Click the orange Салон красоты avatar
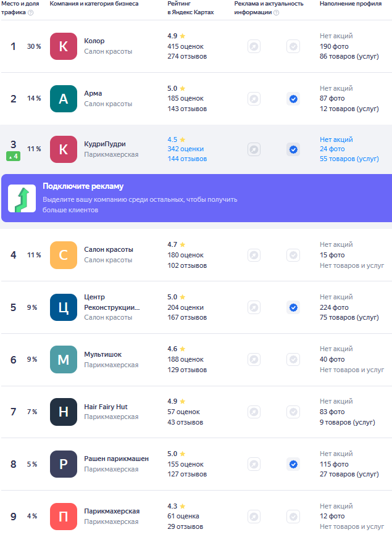 click(64, 255)
